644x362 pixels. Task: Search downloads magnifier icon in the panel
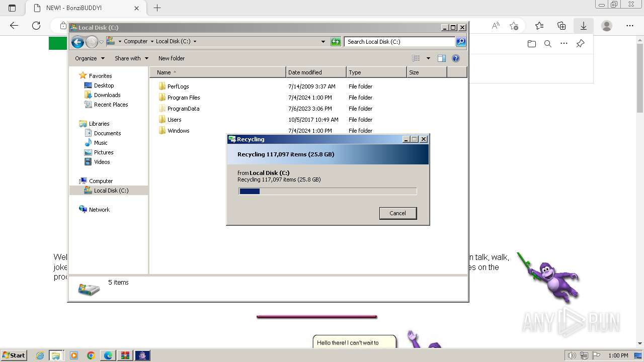[548, 44]
